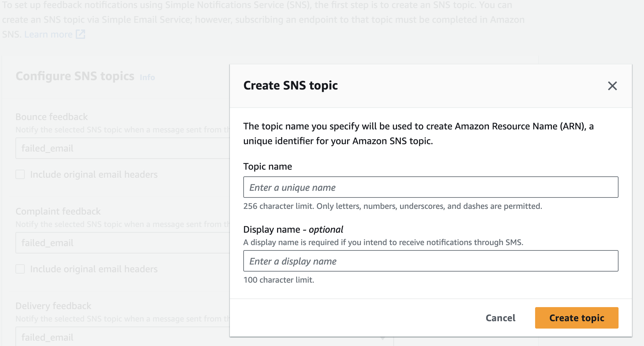Screen dimensions: 644x346
Task: Click the Topic name input field
Action: 431,187
